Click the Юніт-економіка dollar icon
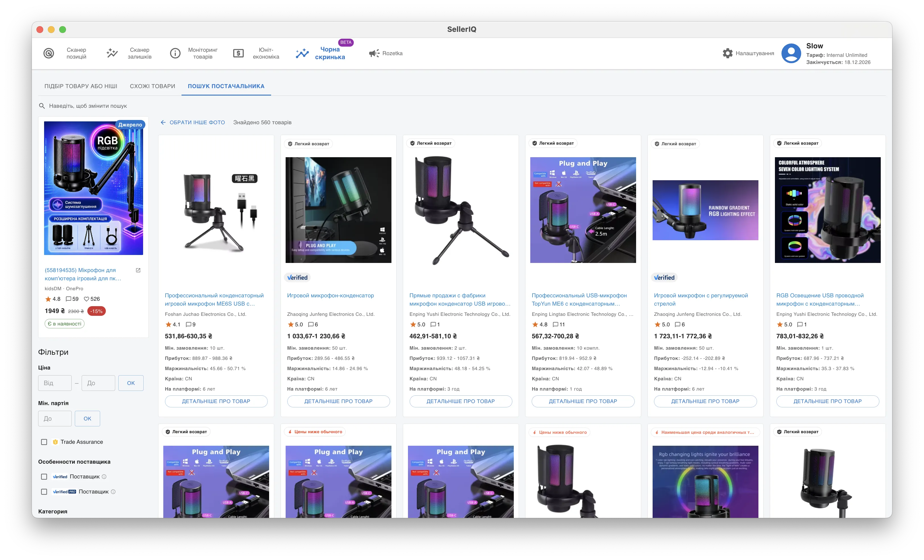The image size is (924, 560). click(x=238, y=53)
